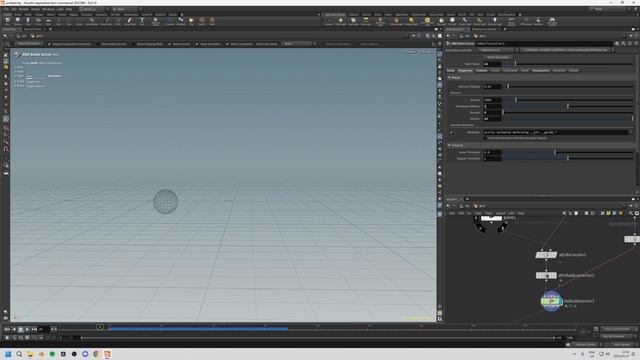Open the Build desktop dropdown in menu bar
The height and width of the screenshot is (360, 640).
point(92,9)
